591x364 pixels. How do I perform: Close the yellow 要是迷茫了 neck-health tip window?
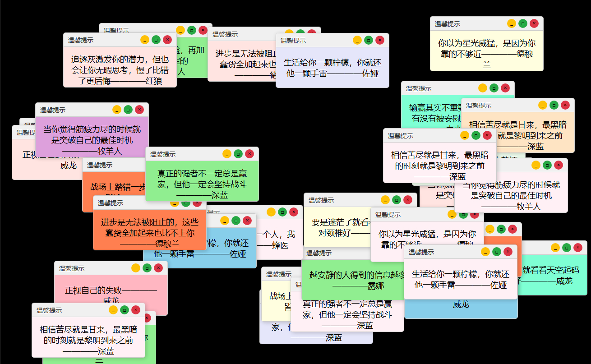[x=408, y=199]
